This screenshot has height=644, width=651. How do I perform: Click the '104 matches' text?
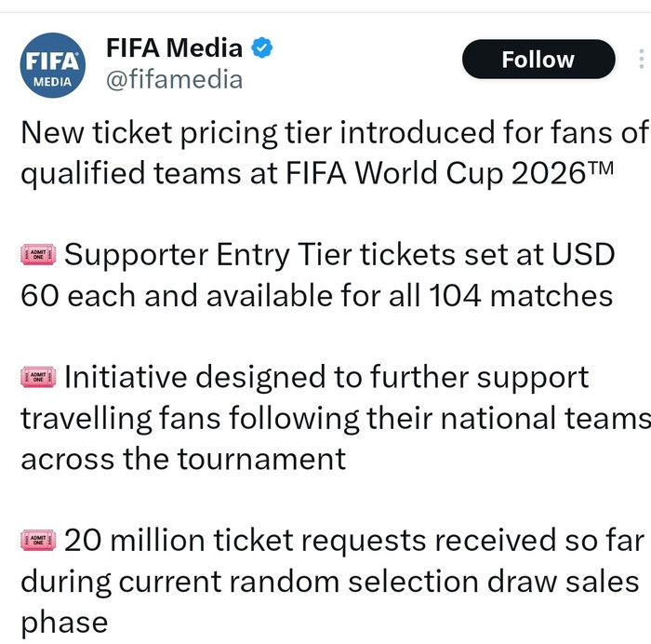pyautogui.click(x=521, y=295)
